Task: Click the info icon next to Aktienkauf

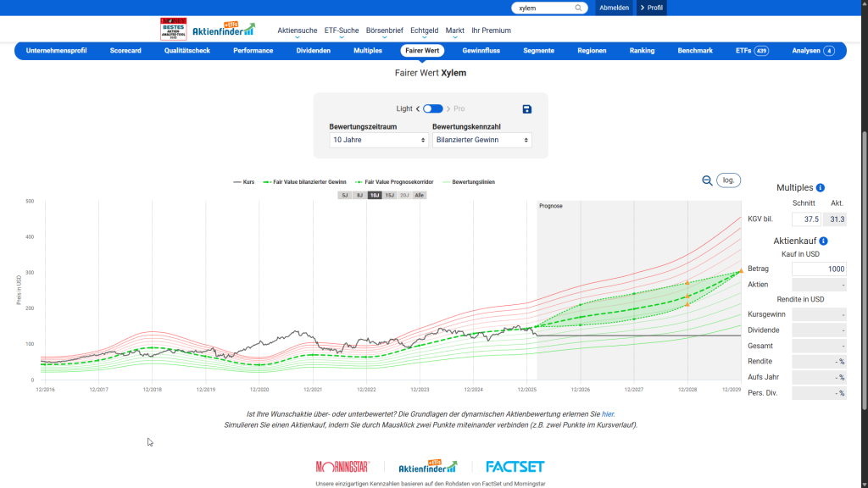Action: pyautogui.click(x=823, y=241)
